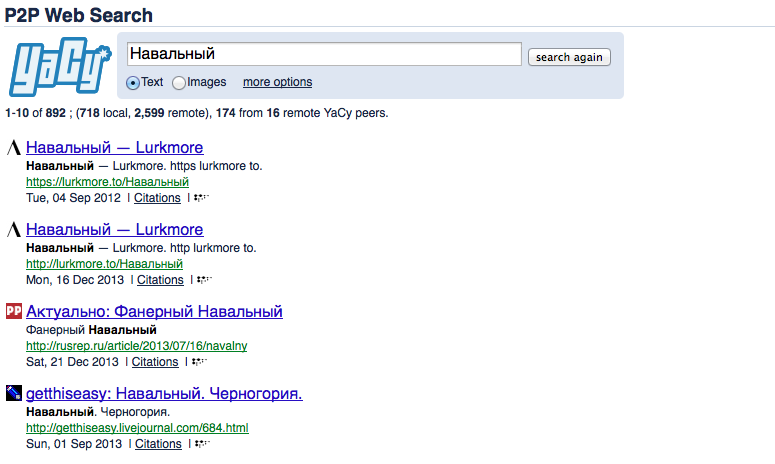This screenshot has height=464, width=775.
Task: Select the Images search radio button
Action: coord(179,83)
